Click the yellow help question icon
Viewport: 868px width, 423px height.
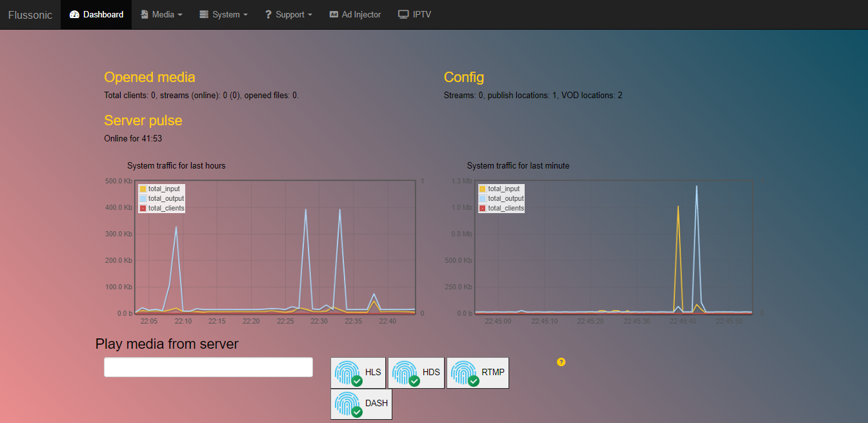coord(561,362)
